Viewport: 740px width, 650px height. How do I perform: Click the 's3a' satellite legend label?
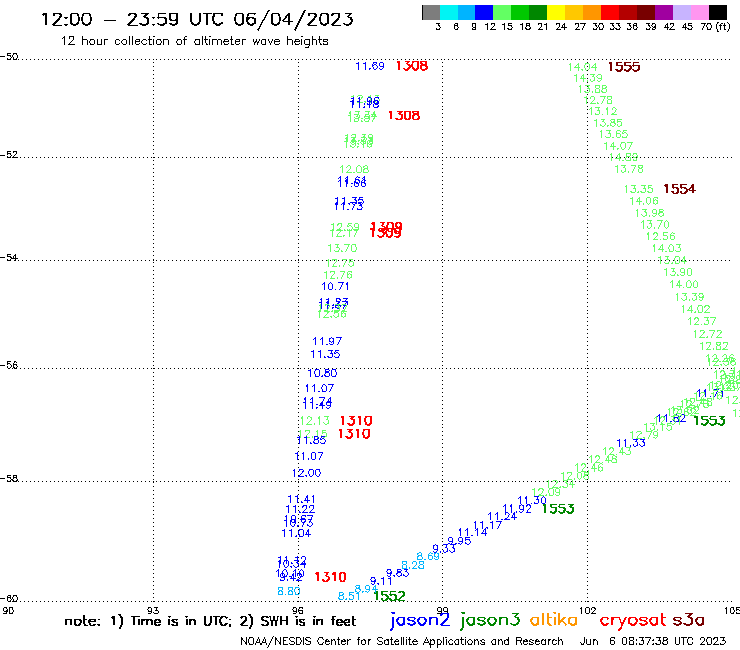[688, 620]
